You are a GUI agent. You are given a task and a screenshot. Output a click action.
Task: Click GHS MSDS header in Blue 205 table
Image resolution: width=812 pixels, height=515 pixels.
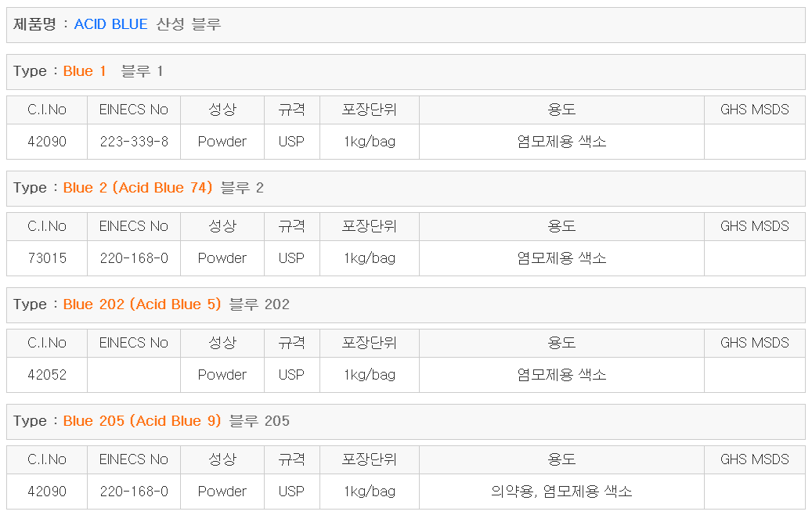point(754,459)
